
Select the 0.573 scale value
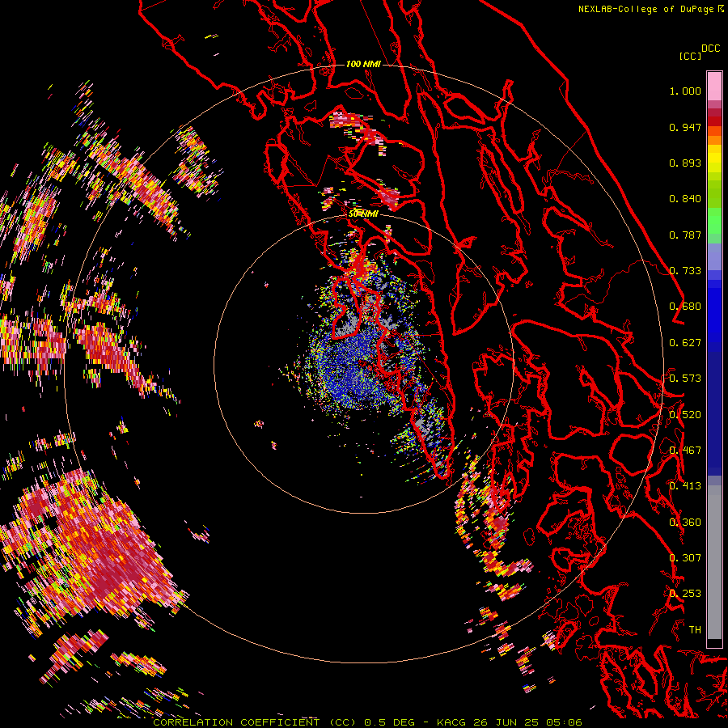click(x=685, y=379)
